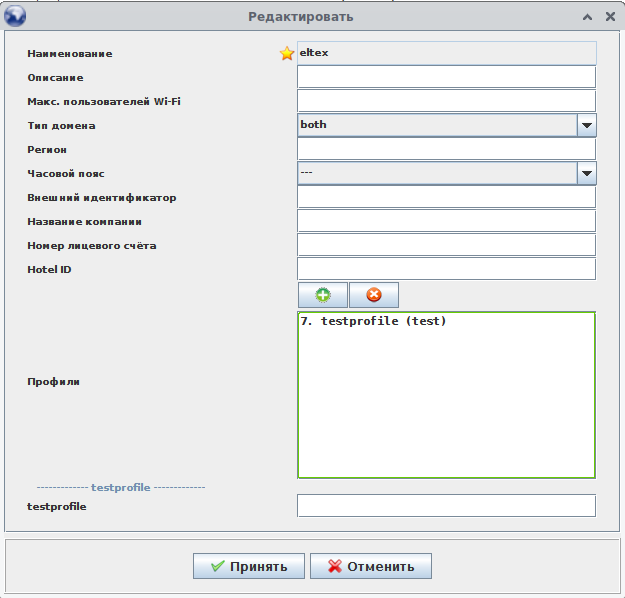Click the Название компании field
This screenshot has width=625, height=598.
click(x=446, y=221)
